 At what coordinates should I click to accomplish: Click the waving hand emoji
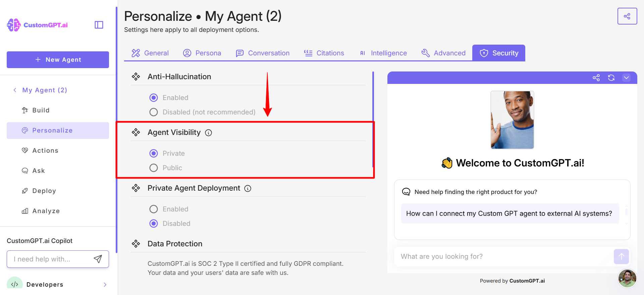pyautogui.click(x=447, y=163)
